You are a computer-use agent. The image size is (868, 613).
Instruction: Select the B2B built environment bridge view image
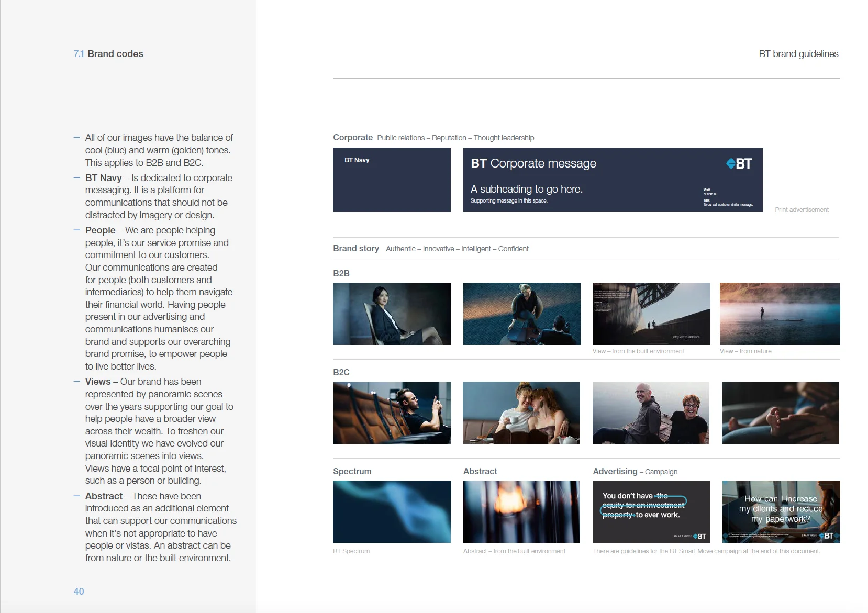tap(651, 314)
